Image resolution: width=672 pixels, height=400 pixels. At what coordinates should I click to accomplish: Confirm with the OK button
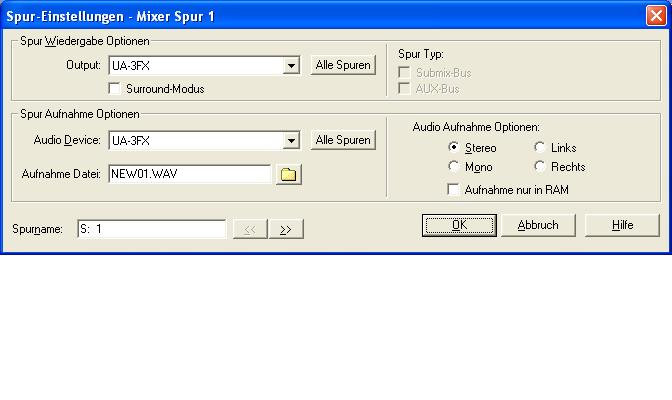click(459, 225)
